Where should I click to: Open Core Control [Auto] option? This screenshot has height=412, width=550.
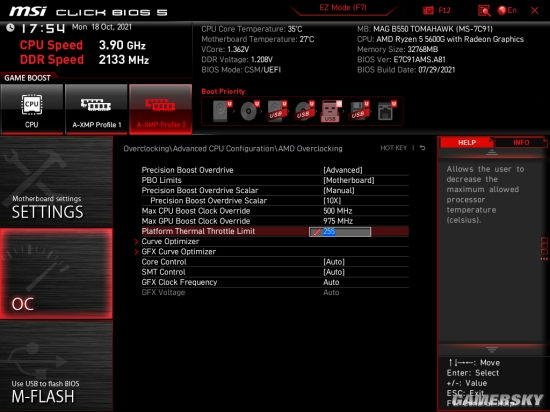pyautogui.click(x=334, y=262)
